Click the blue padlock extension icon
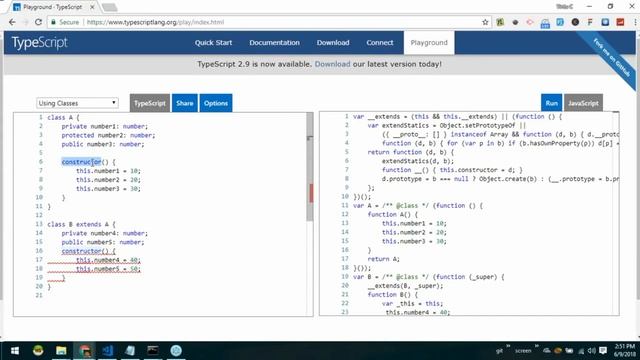The height and width of the screenshot is (360, 640). point(545,23)
